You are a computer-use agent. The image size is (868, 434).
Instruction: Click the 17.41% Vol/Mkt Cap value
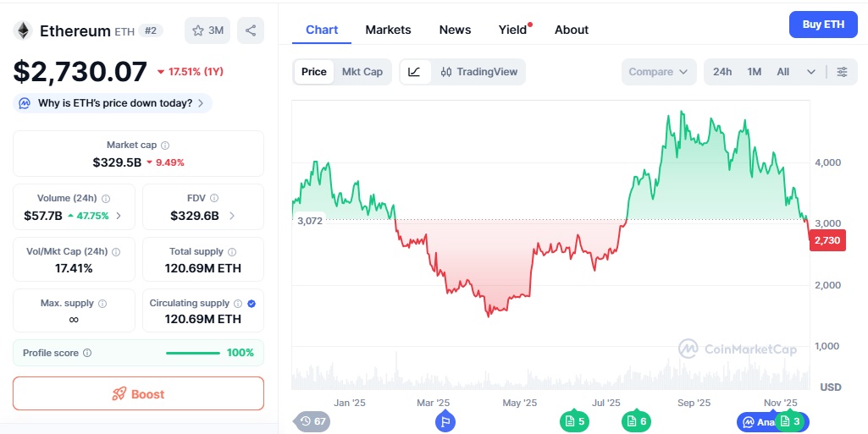(74, 269)
